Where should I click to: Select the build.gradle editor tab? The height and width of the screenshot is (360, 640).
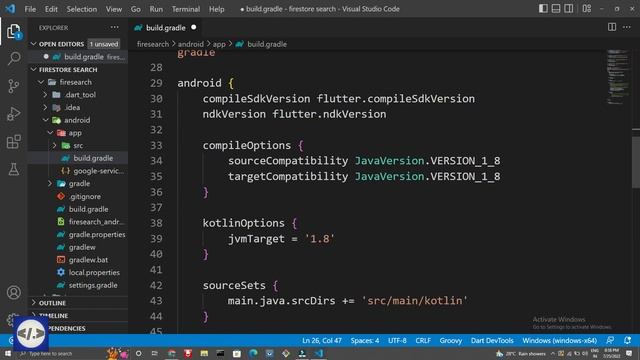pyautogui.click(x=166, y=28)
